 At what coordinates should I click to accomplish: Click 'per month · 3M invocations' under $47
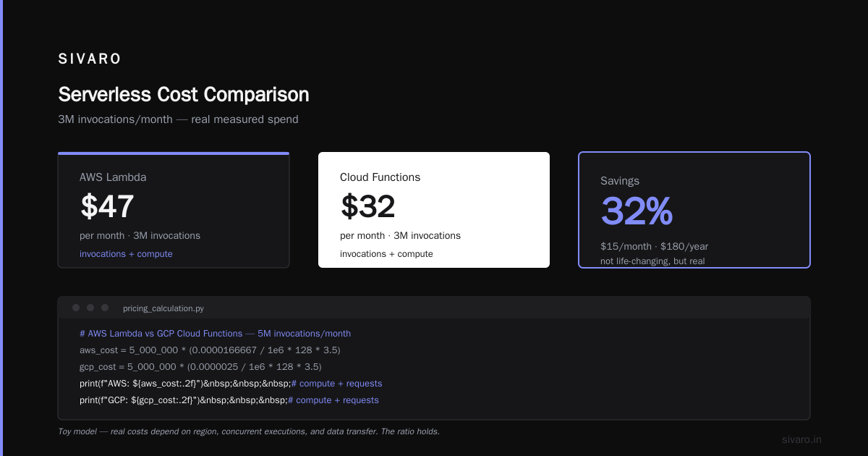tap(140, 236)
